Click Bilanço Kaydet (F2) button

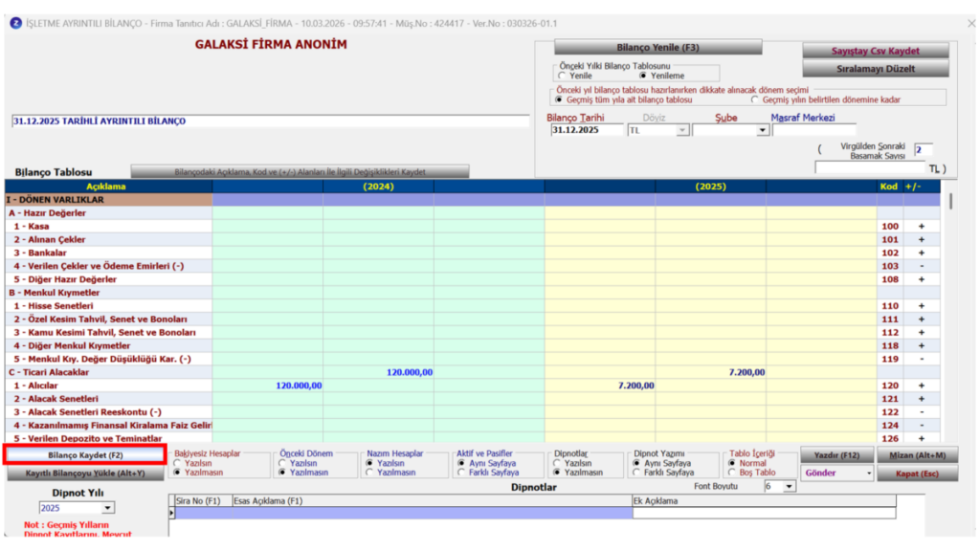pyautogui.click(x=85, y=454)
